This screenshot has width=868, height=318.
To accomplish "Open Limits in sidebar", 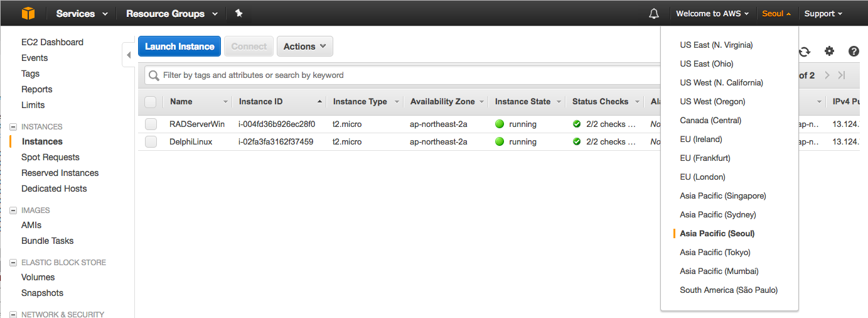I will point(33,105).
